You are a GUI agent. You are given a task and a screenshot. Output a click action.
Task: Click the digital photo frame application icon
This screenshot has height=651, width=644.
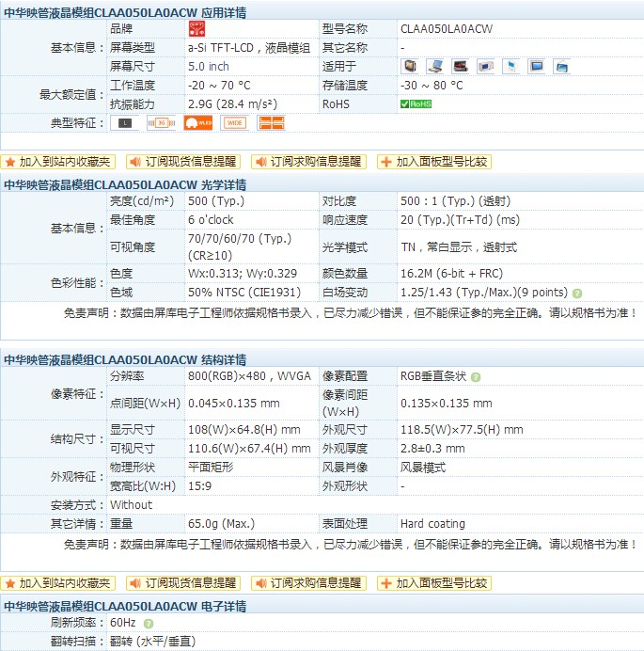point(536,67)
